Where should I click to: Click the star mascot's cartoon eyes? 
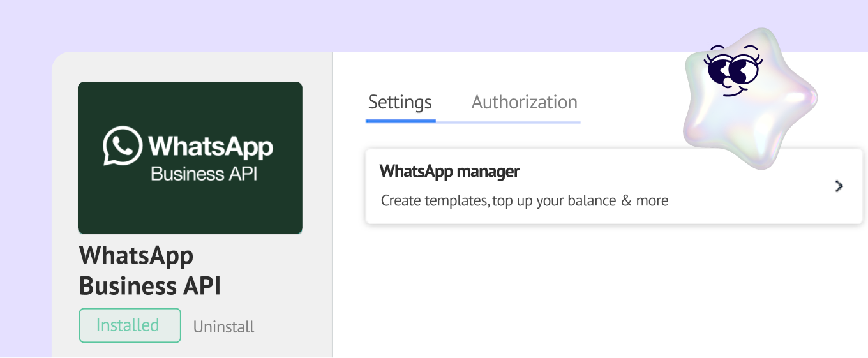[x=732, y=69]
